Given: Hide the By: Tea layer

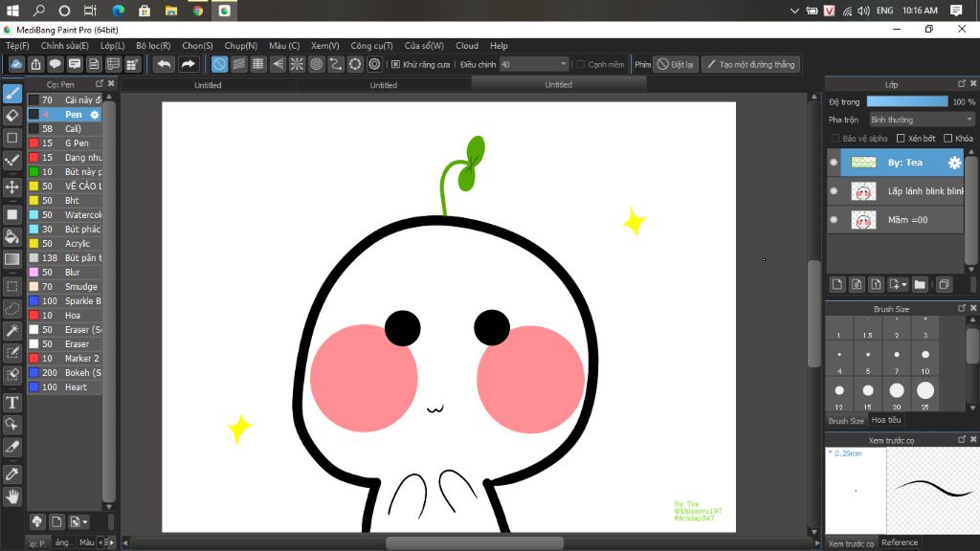Looking at the screenshot, I should tap(834, 163).
